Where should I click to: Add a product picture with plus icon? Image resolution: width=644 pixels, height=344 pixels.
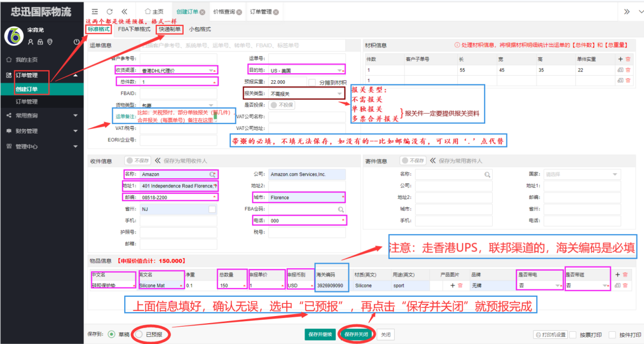(453, 286)
